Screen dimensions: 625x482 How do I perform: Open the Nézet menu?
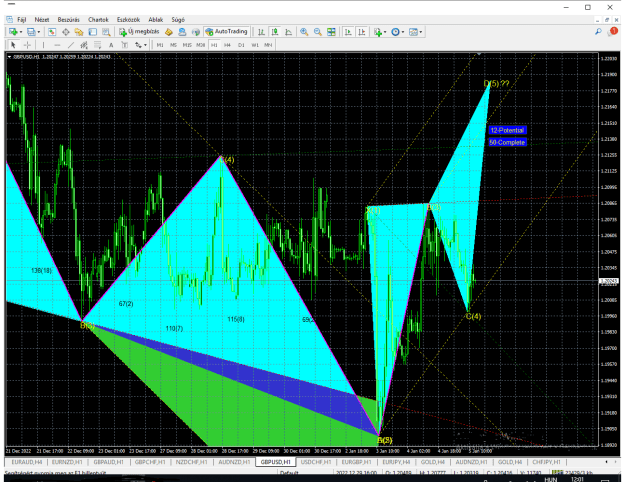coord(41,19)
